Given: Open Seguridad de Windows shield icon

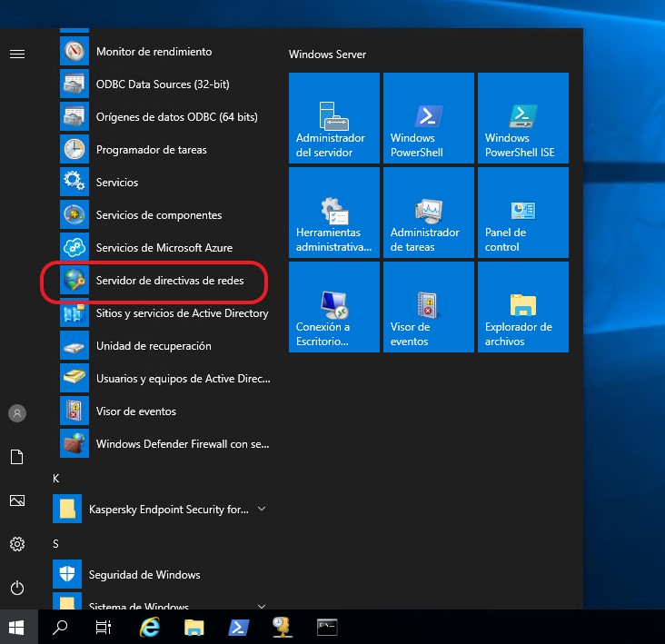Looking at the screenshot, I should point(67,574).
